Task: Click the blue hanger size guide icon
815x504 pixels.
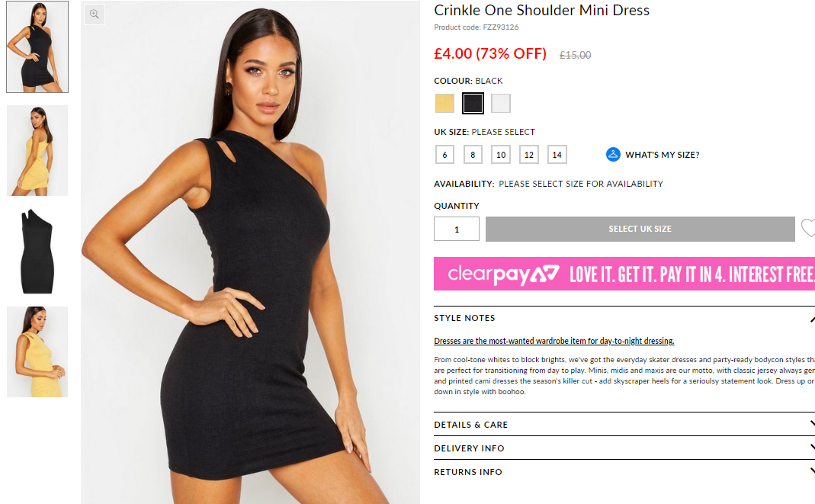Action: pos(613,154)
